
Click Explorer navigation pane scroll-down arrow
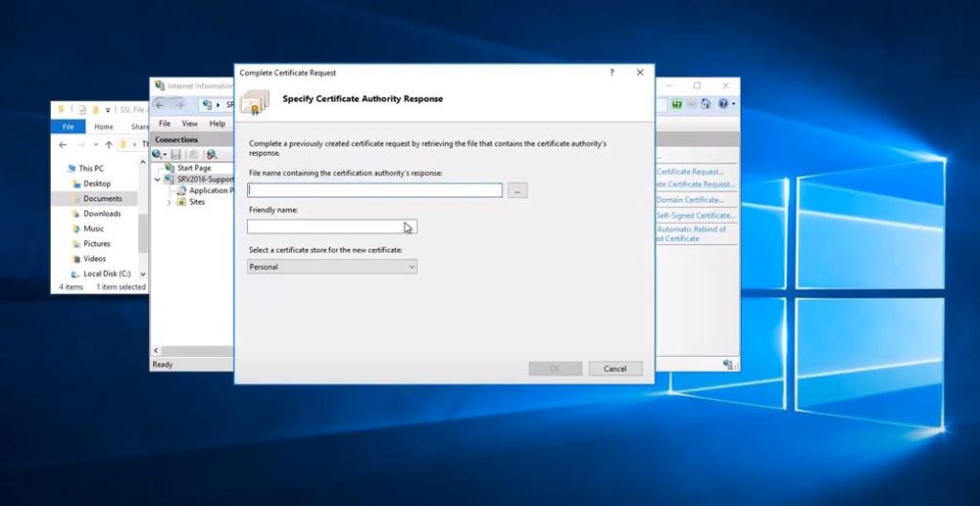[x=143, y=275]
